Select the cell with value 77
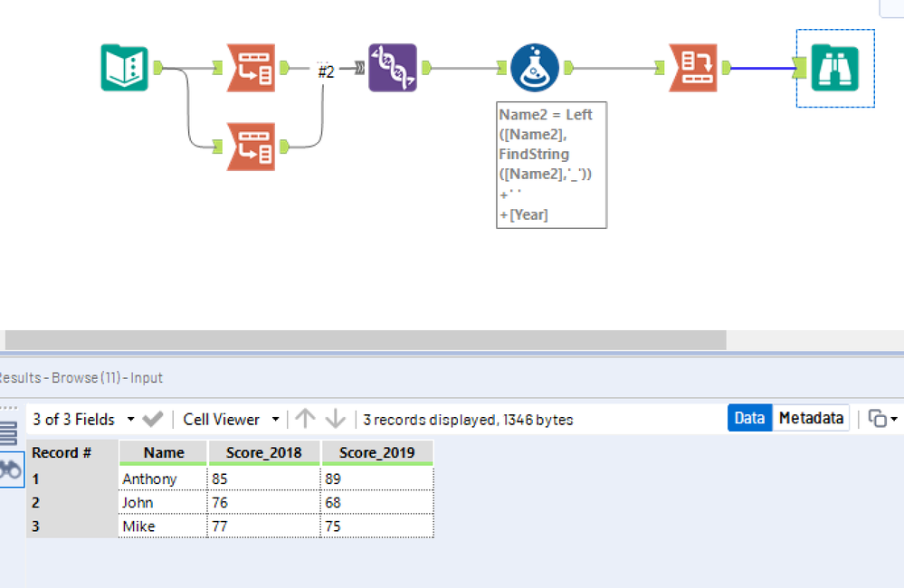 pyautogui.click(x=263, y=526)
